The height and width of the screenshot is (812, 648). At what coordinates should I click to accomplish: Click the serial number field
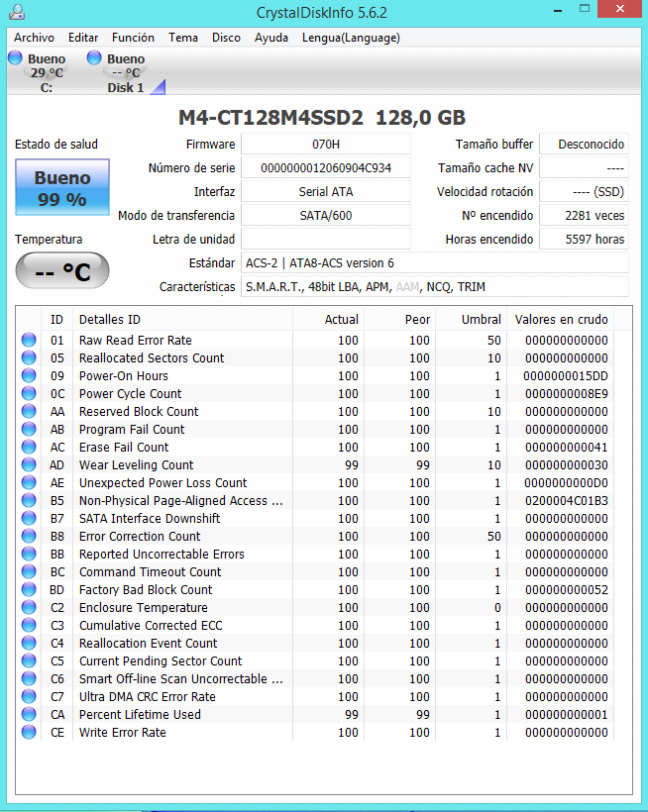326,168
